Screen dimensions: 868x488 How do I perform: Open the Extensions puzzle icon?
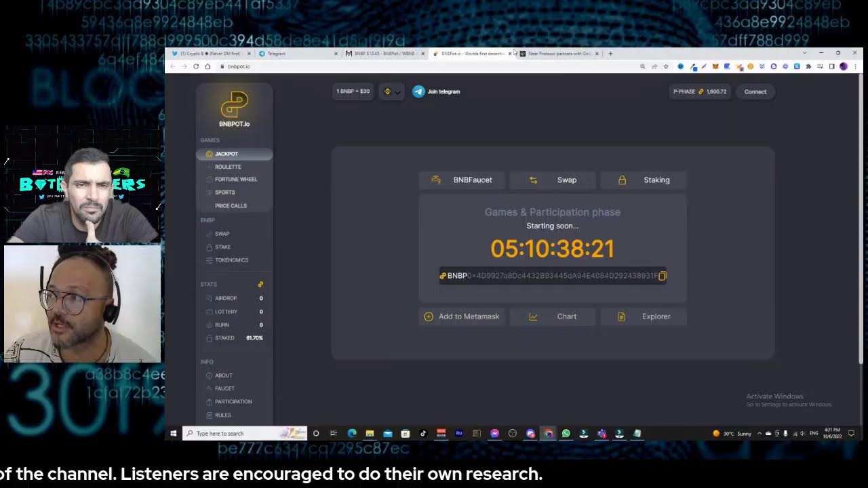click(808, 66)
